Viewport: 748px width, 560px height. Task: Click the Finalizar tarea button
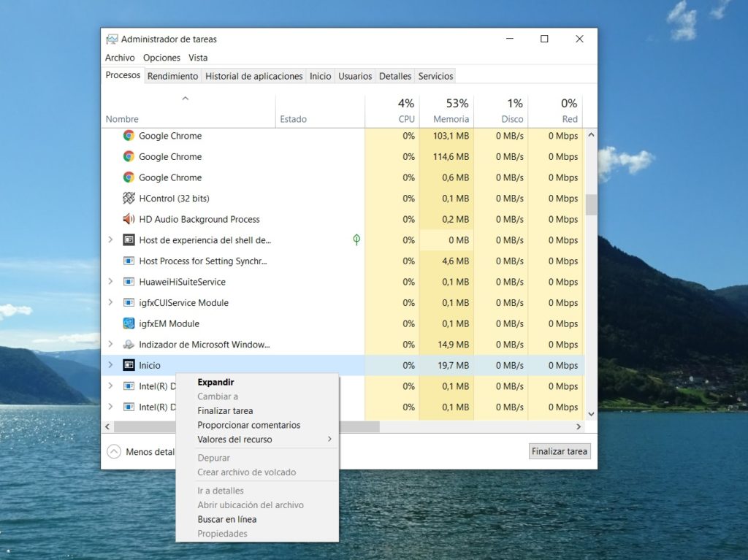tap(559, 451)
